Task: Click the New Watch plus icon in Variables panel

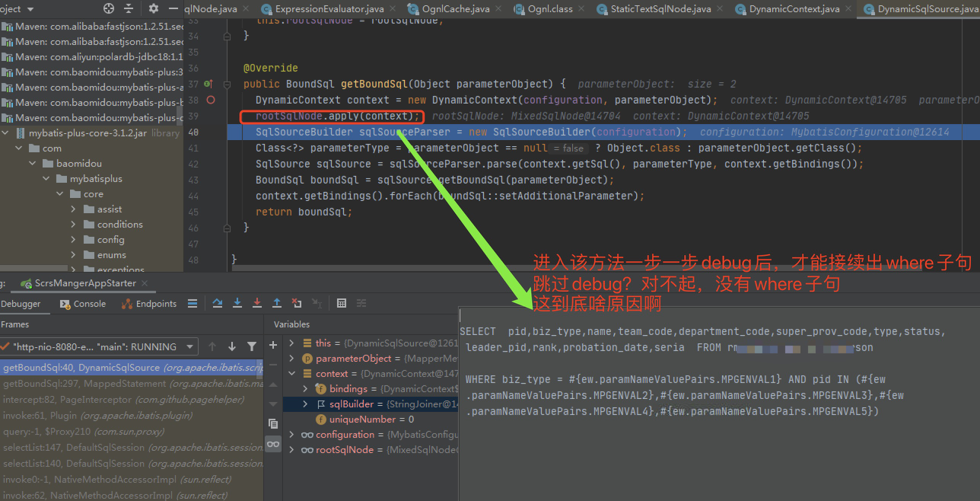Action: click(x=272, y=344)
